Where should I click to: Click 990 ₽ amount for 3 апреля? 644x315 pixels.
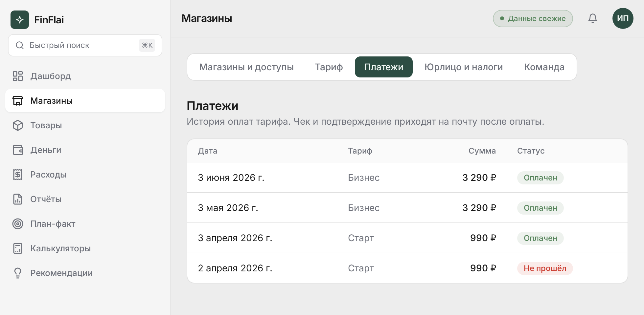(x=483, y=238)
